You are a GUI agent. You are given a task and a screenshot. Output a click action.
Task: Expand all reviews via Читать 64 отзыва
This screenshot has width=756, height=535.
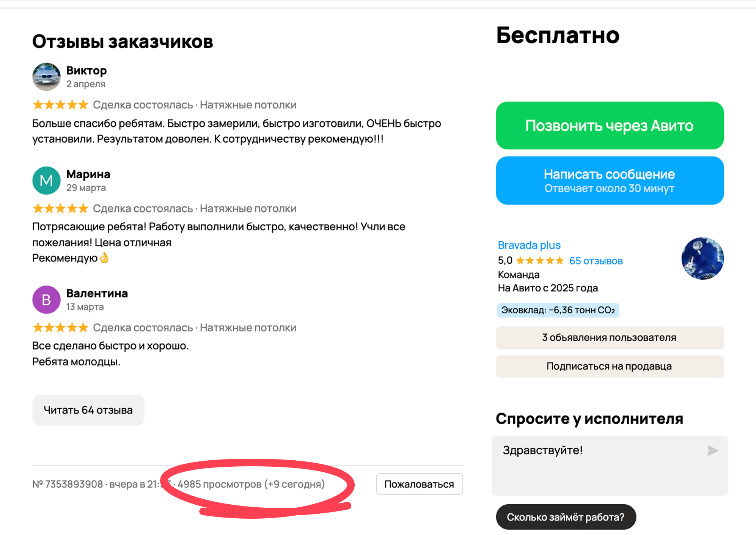(88, 410)
